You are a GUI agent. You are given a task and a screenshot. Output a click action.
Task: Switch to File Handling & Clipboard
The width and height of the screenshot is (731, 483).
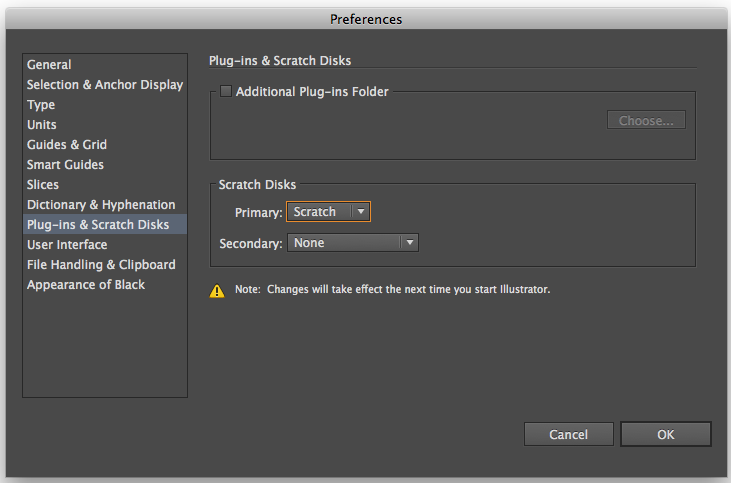101,265
